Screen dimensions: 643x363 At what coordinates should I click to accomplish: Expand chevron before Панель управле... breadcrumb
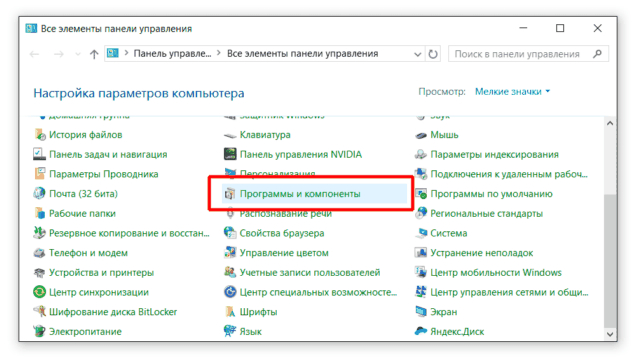coord(126,53)
